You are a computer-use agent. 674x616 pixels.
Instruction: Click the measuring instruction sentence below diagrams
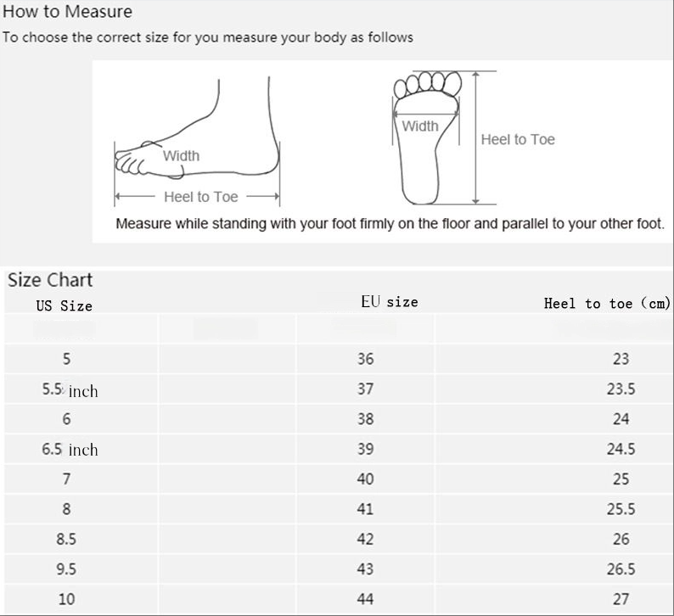389,224
